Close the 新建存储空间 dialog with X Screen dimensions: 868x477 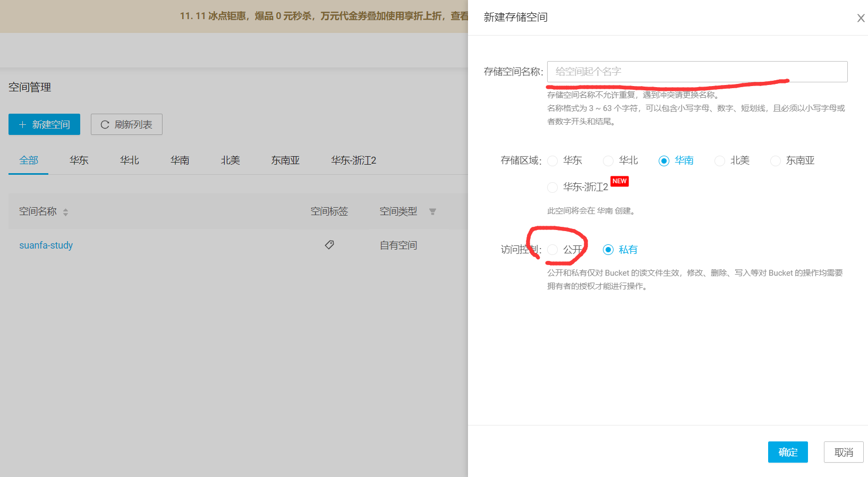click(x=861, y=18)
